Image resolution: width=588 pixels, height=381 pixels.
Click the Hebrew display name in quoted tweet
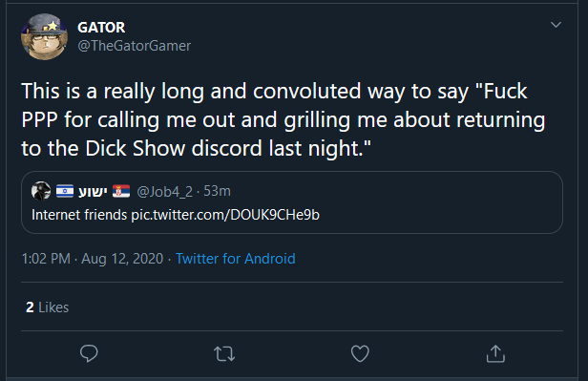(x=93, y=191)
